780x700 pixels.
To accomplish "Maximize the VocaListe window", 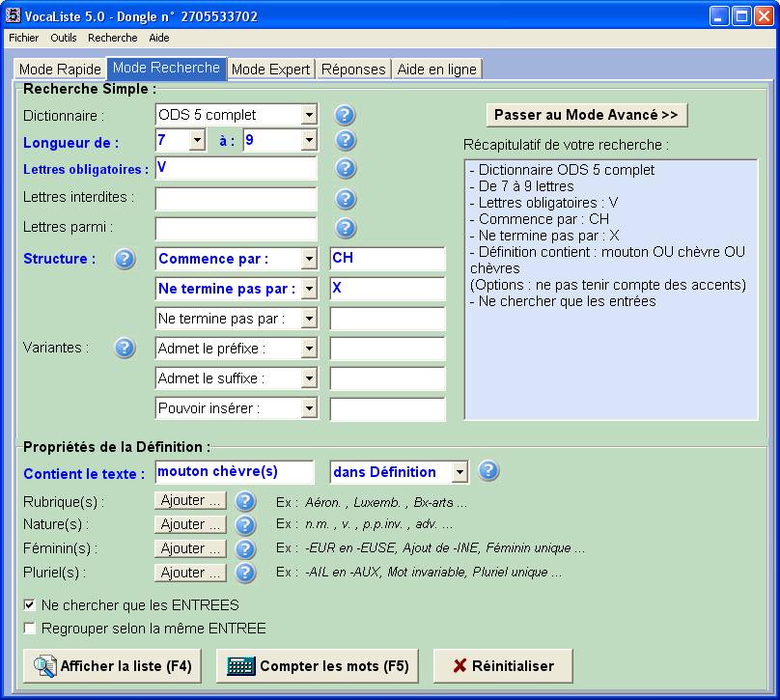I will 741,15.
